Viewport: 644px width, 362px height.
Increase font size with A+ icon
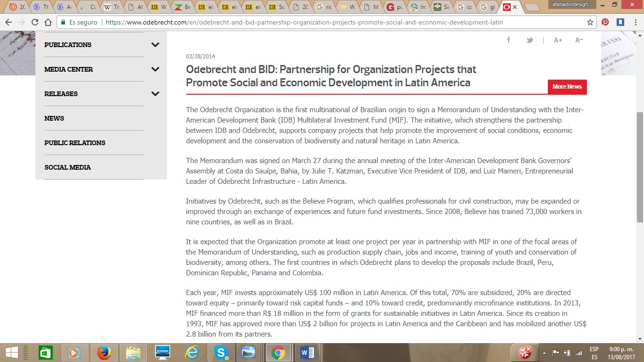[558, 40]
